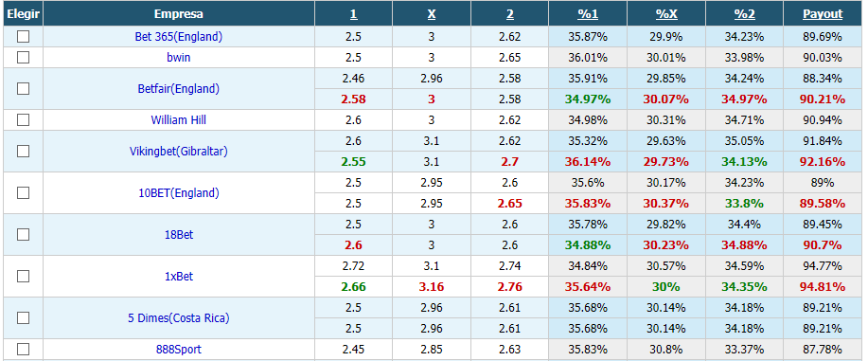Sort by the X odds column header
The height and width of the screenshot is (361, 868).
click(432, 14)
